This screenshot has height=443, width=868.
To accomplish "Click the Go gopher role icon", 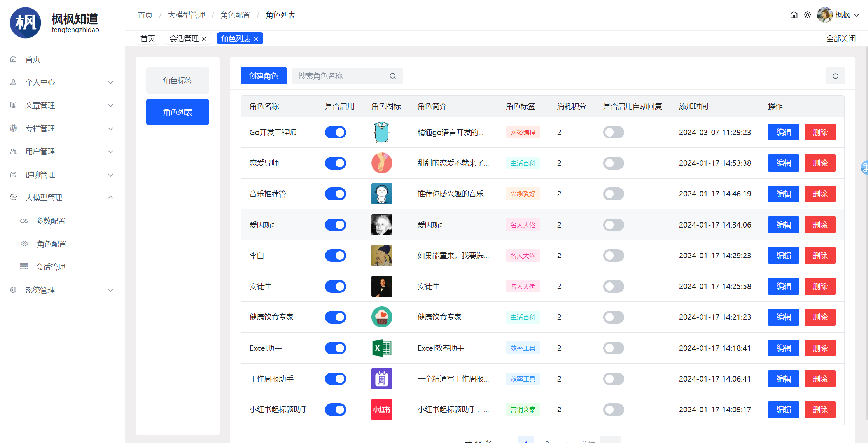I will [x=381, y=132].
